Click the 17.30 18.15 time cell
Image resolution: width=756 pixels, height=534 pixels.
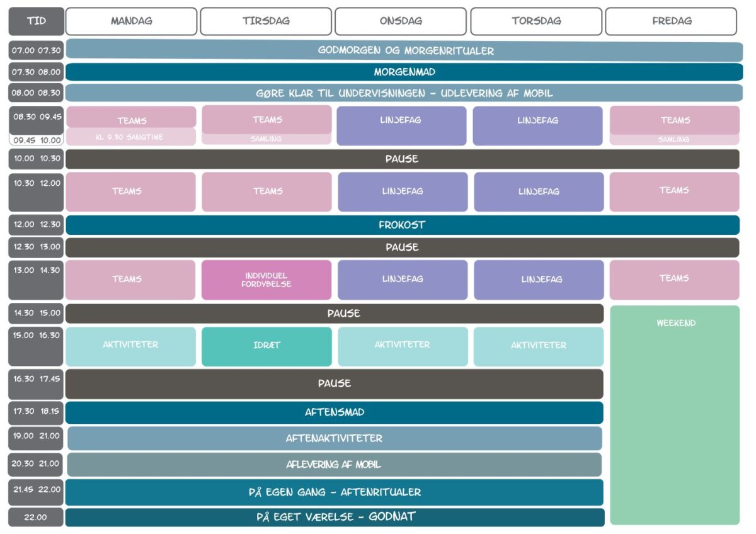[36, 412]
